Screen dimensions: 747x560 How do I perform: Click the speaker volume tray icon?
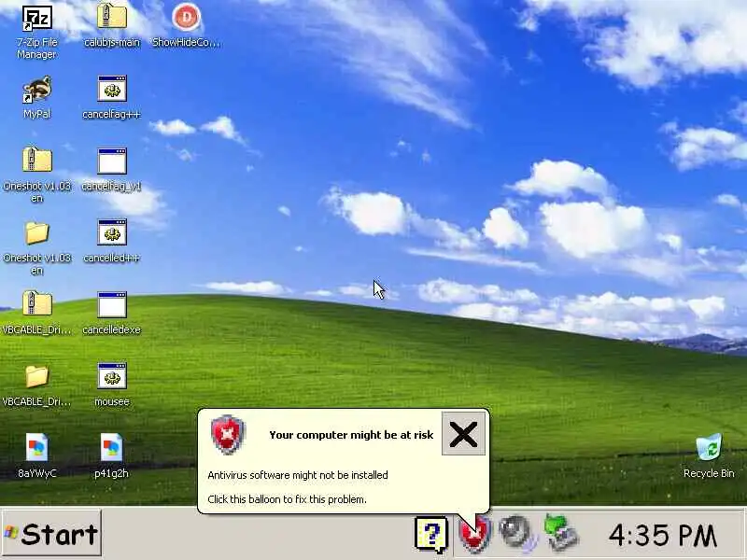point(517,532)
